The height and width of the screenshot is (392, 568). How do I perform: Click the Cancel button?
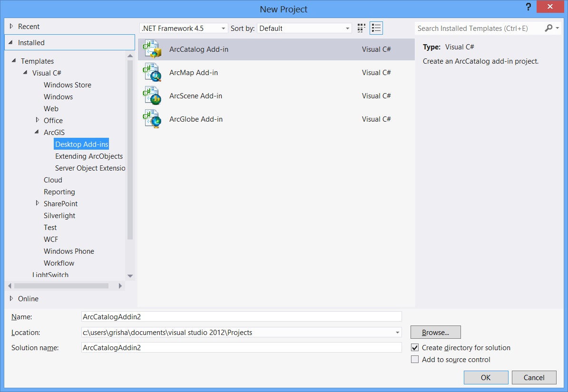534,378
